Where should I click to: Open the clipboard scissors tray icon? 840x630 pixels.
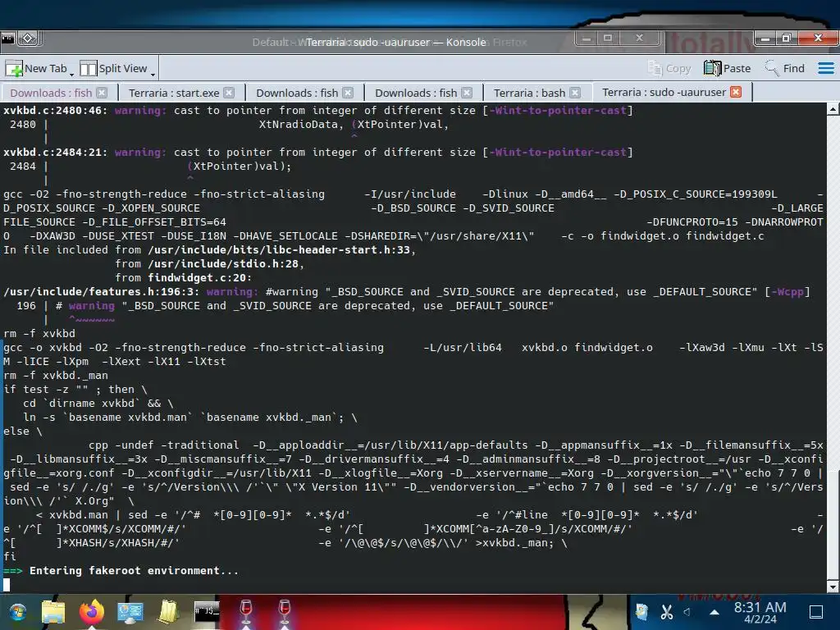pos(667,612)
